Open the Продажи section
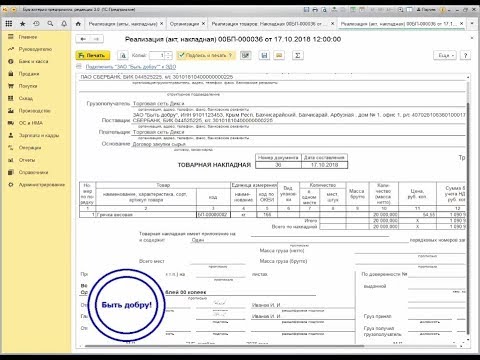The width and height of the screenshot is (480, 360). pos(29,74)
